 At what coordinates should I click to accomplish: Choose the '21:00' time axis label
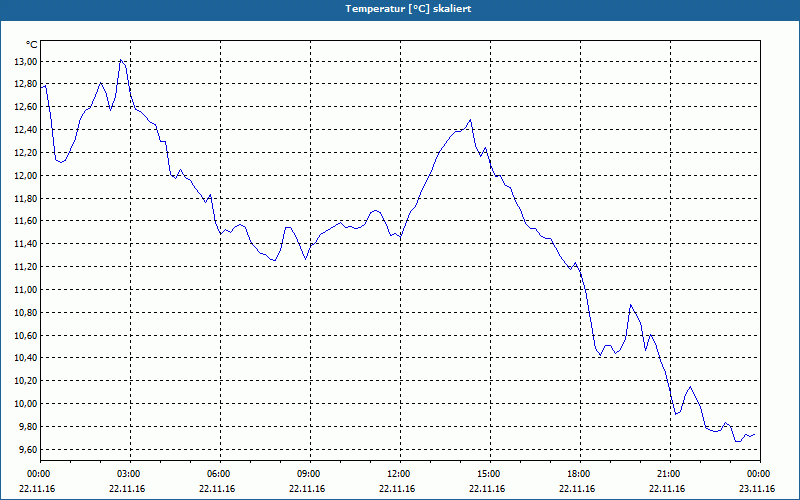coord(667,474)
